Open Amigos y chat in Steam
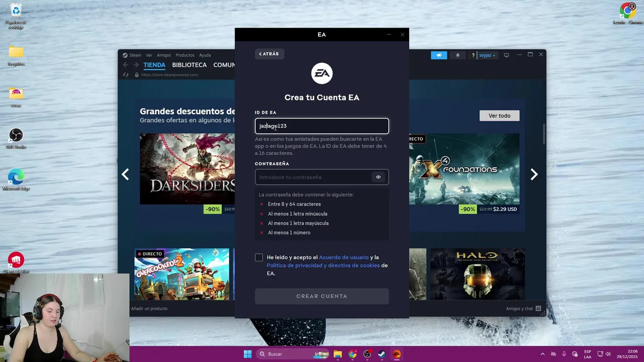 (x=523, y=309)
